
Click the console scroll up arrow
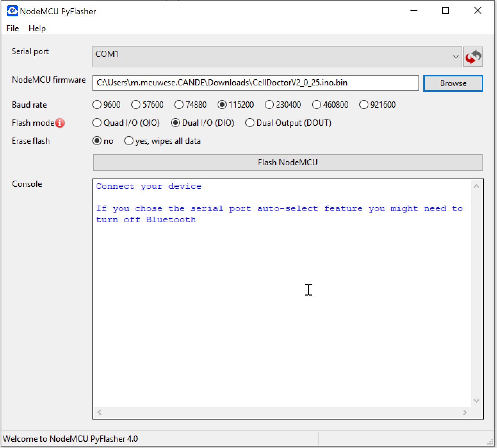pyautogui.click(x=476, y=186)
